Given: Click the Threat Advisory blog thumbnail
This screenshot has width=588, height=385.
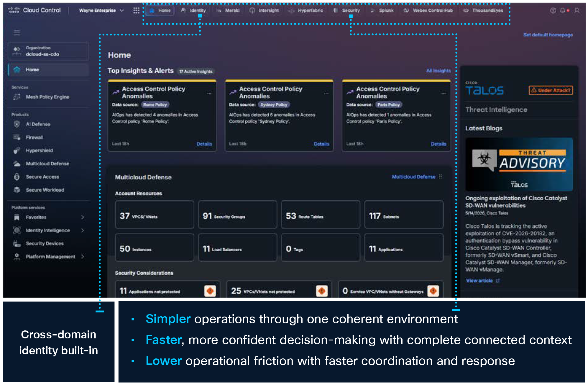Looking at the screenshot, I should [519, 164].
